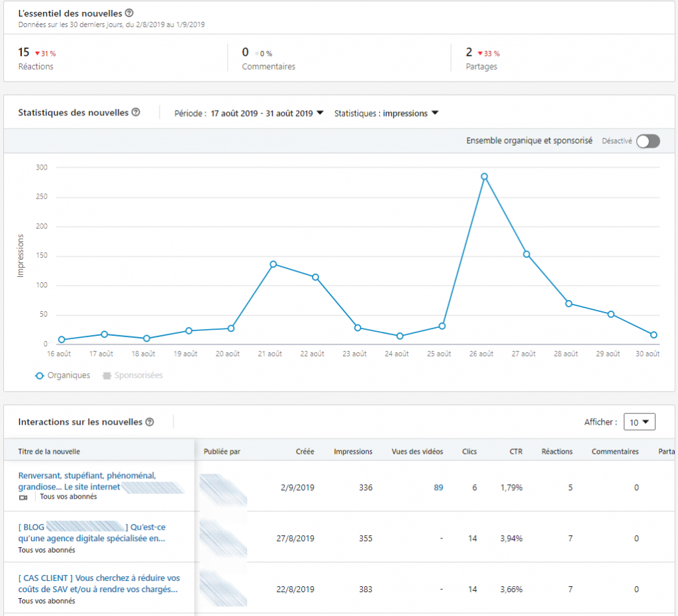Click the 27 août chart data point

click(x=526, y=254)
